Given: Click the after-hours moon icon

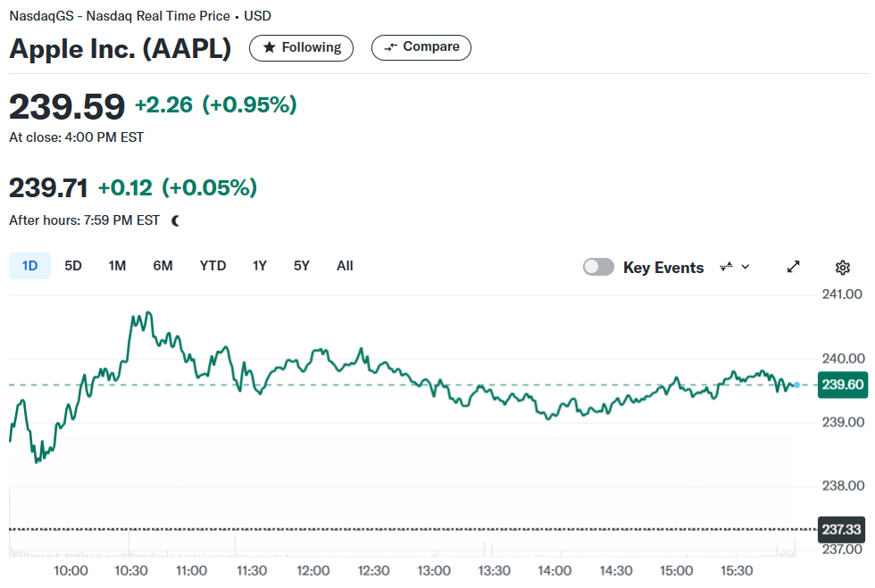Looking at the screenshot, I should (176, 221).
